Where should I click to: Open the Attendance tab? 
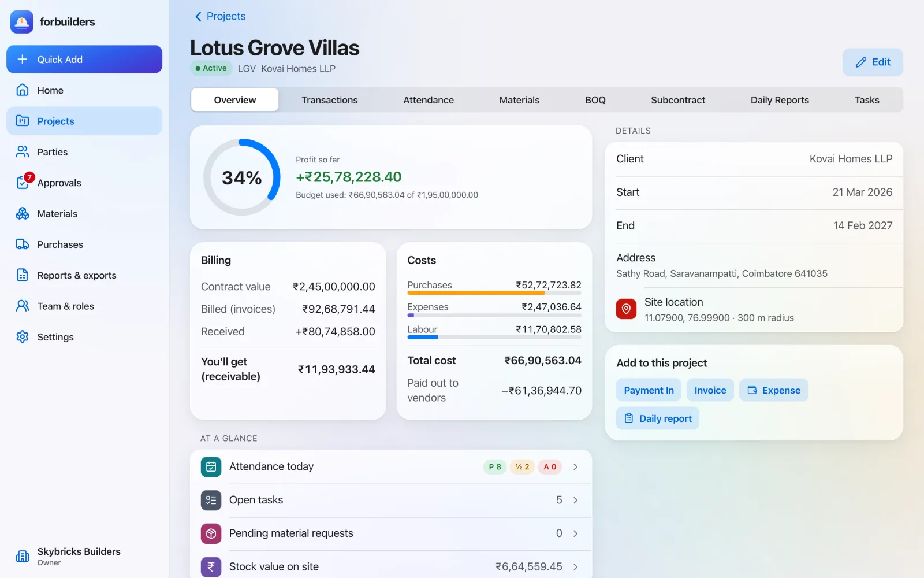click(429, 100)
